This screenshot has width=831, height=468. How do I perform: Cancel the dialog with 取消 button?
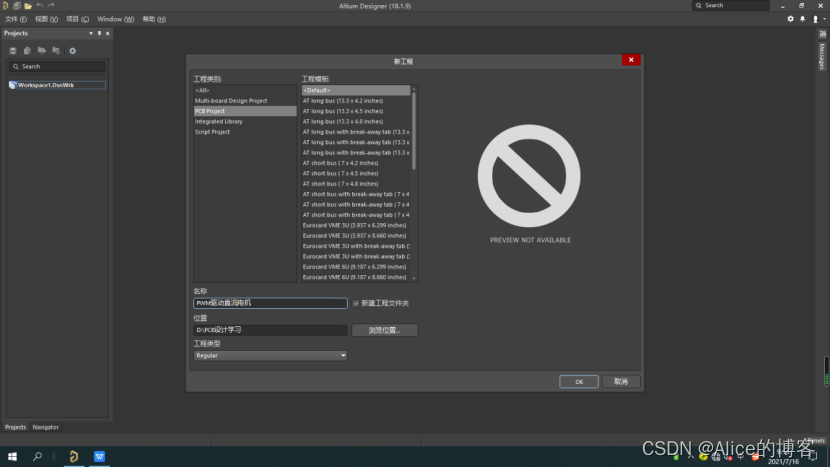pos(621,382)
